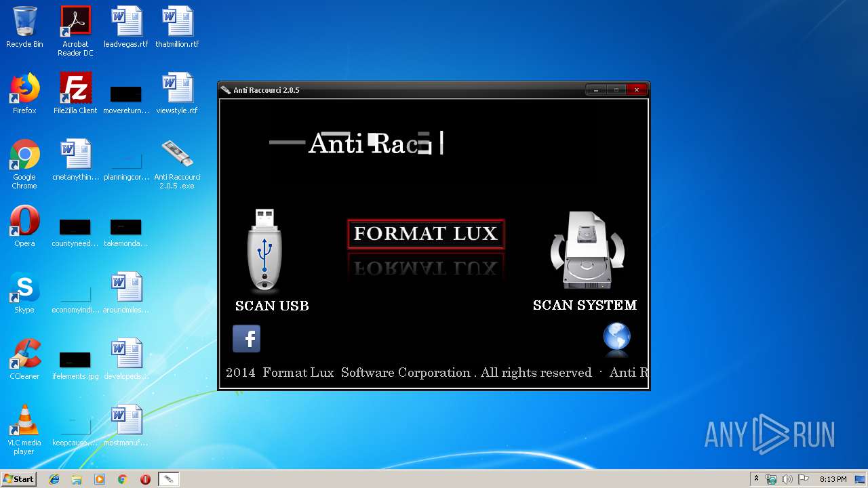This screenshot has height=488, width=868.
Task: Open Recycle Bin on desktop
Action: [24, 27]
